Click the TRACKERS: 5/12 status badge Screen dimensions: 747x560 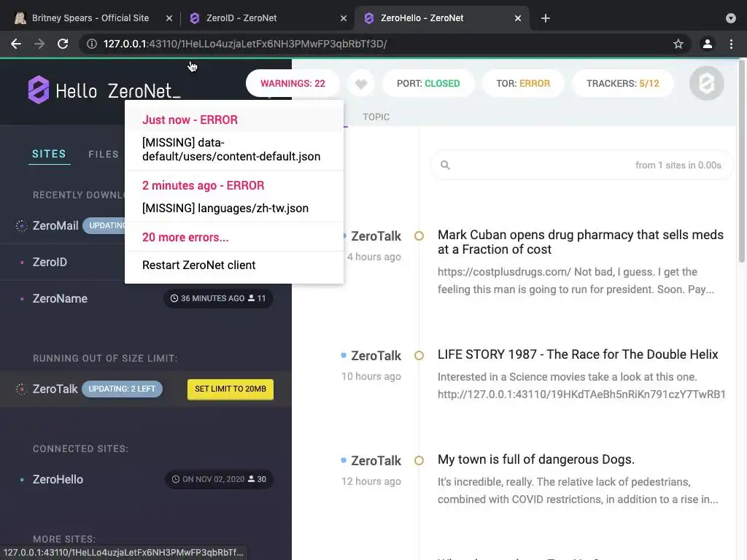tap(623, 83)
